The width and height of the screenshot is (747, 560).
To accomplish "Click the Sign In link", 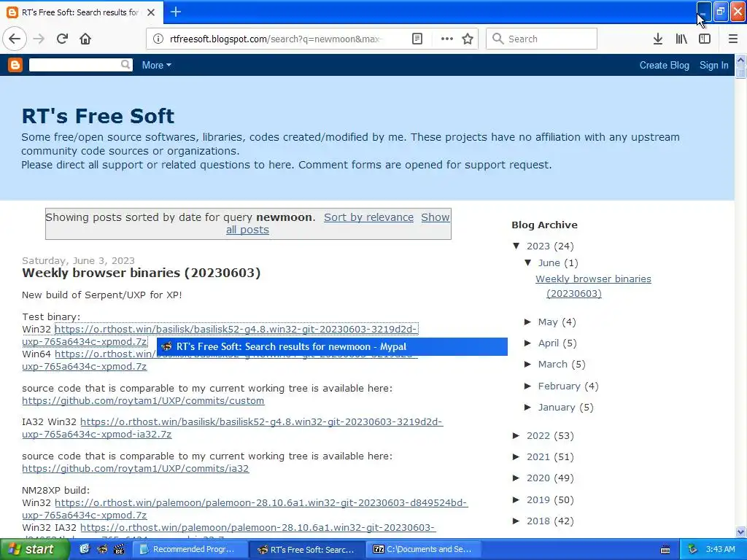I will click(713, 65).
